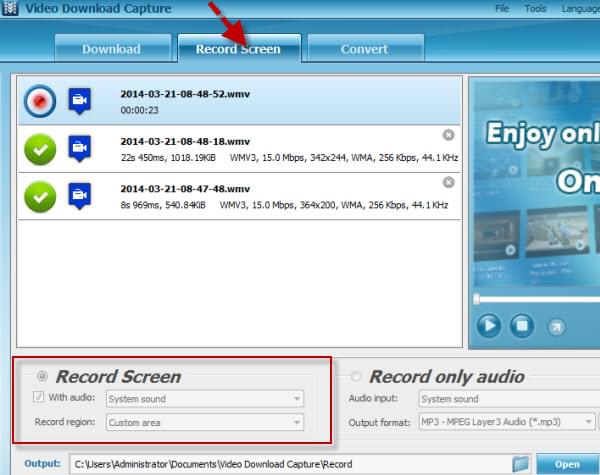Browse for output folder using the folder icon

(521, 464)
